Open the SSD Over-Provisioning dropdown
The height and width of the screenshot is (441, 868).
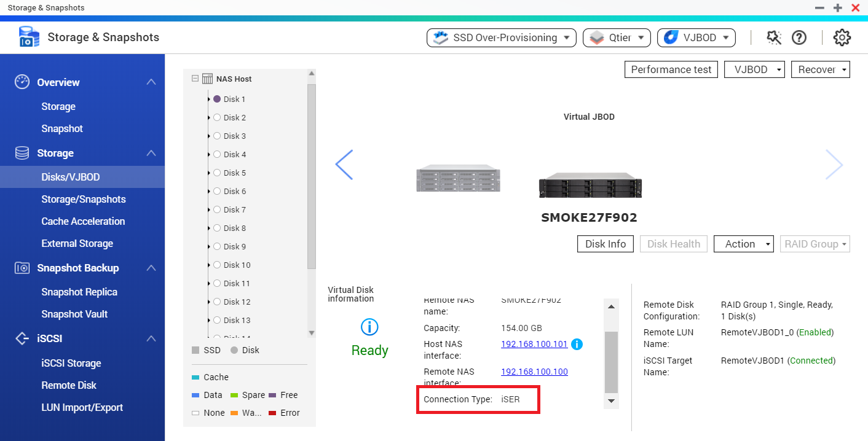(501, 37)
